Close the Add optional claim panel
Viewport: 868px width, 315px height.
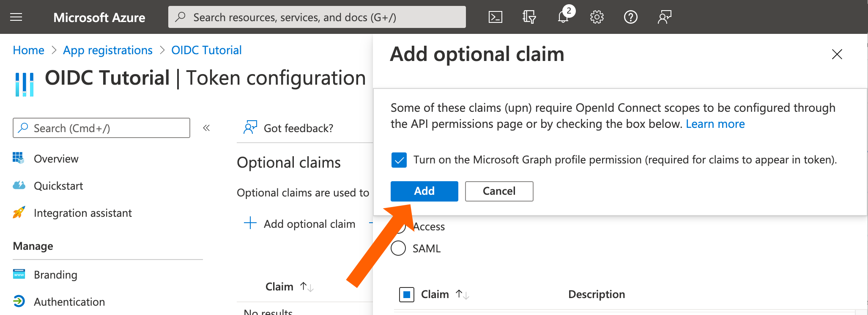pyautogui.click(x=837, y=54)
